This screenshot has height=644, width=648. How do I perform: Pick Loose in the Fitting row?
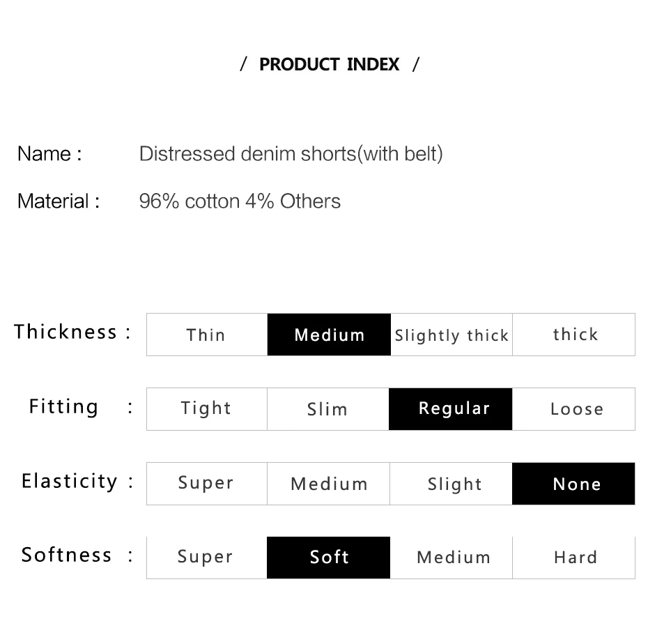pyautogui.click(x=573, y=409)
